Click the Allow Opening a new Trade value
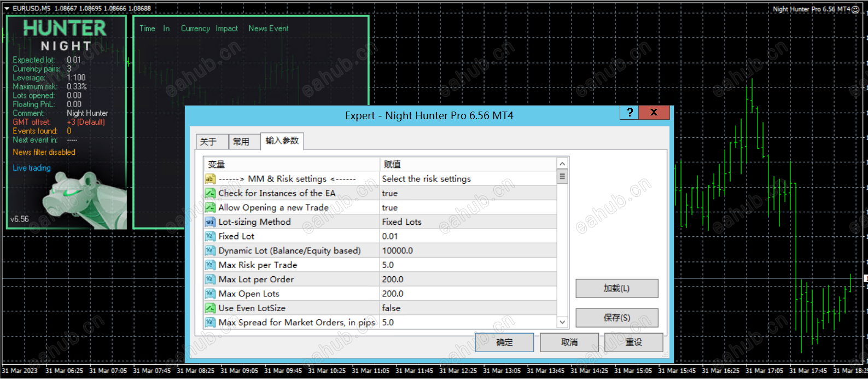 (x=468, y=207)
